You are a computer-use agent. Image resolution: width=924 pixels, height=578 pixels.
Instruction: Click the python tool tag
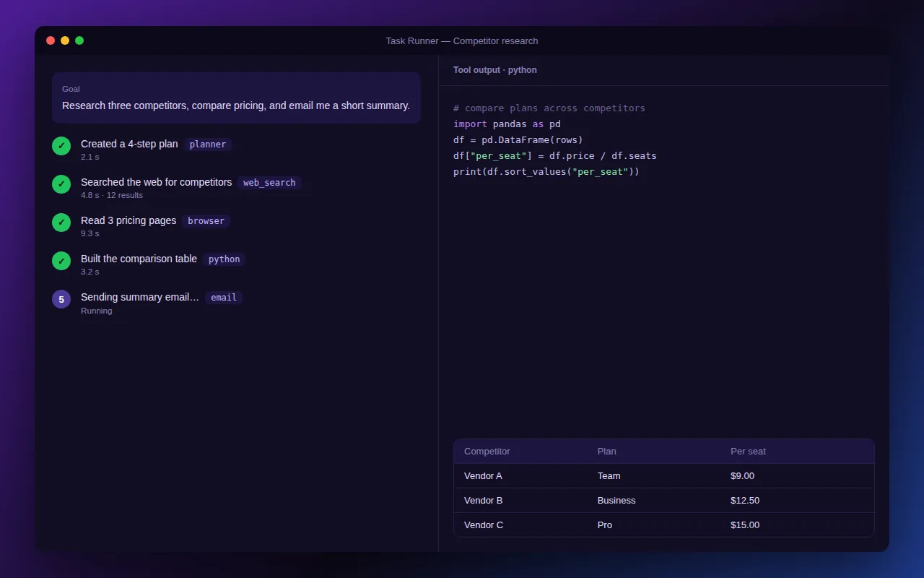pyautogui.click(x=224, y=259)
